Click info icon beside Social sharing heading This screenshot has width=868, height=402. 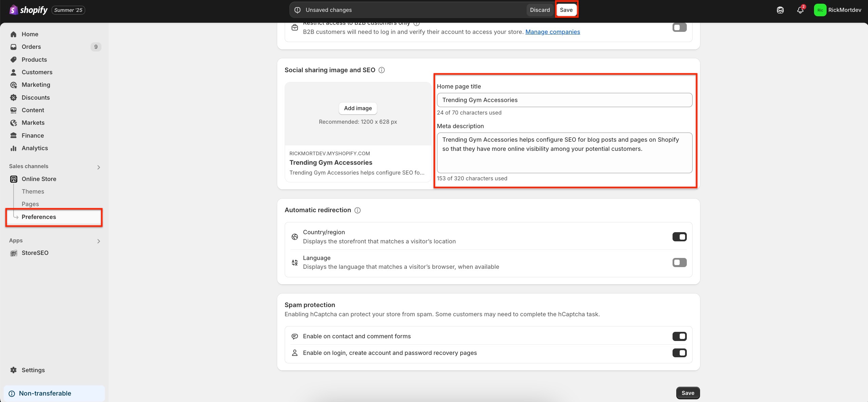(382, 70)
